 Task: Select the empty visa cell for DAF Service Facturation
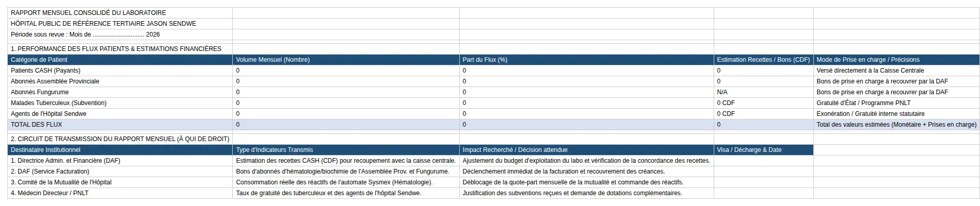tap(764, 171)
